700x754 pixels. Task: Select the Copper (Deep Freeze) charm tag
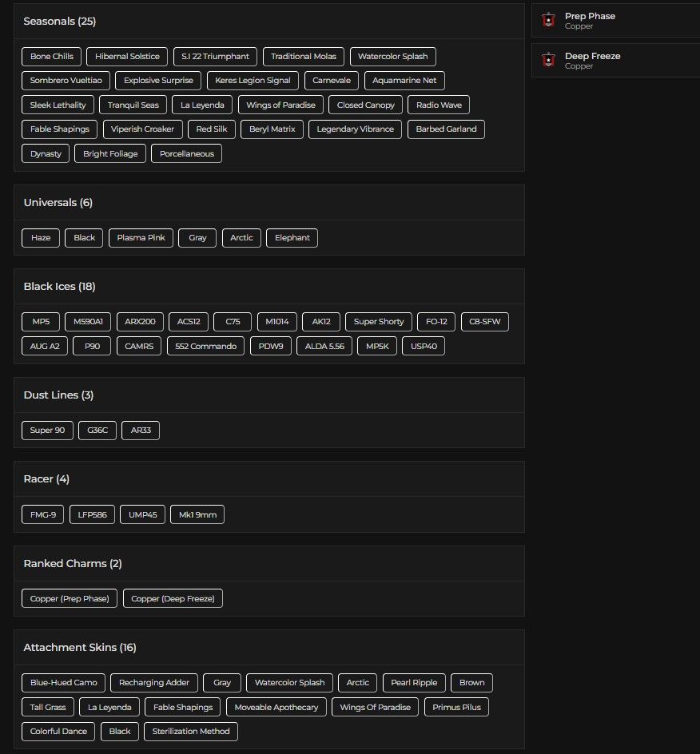(x=173, y=598)
